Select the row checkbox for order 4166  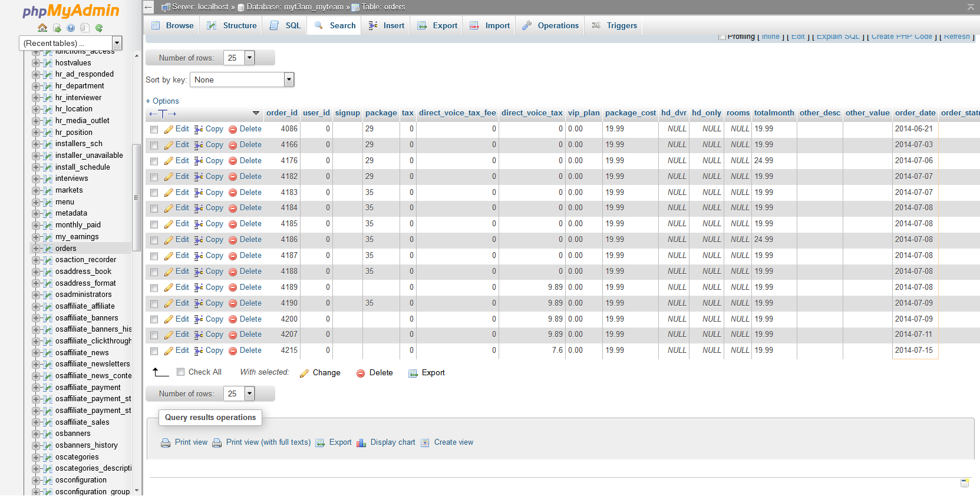tap(154, 146)
